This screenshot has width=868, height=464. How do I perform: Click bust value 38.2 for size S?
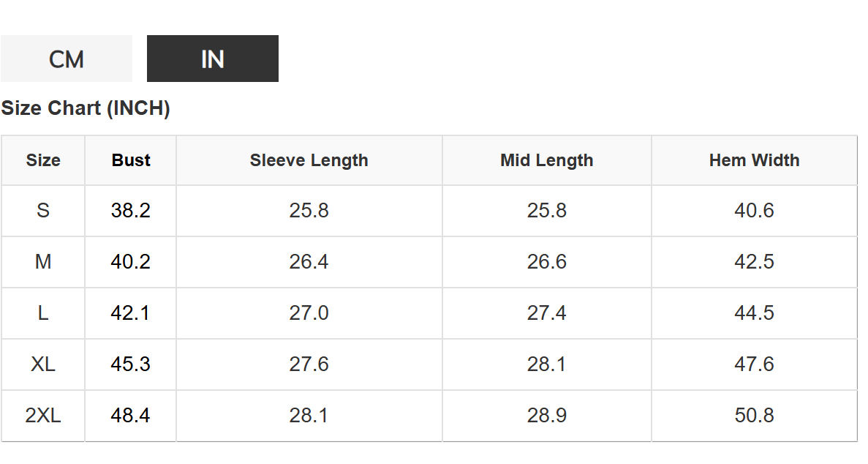click(x=131, y=211)
